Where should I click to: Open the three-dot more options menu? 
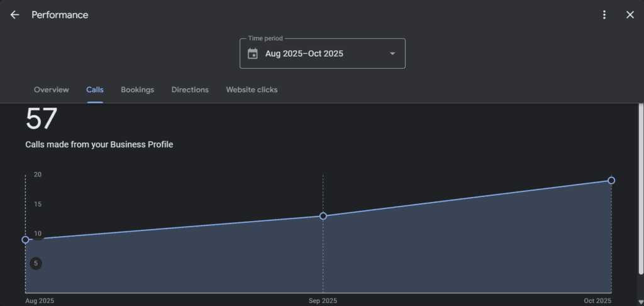(604, 14)
